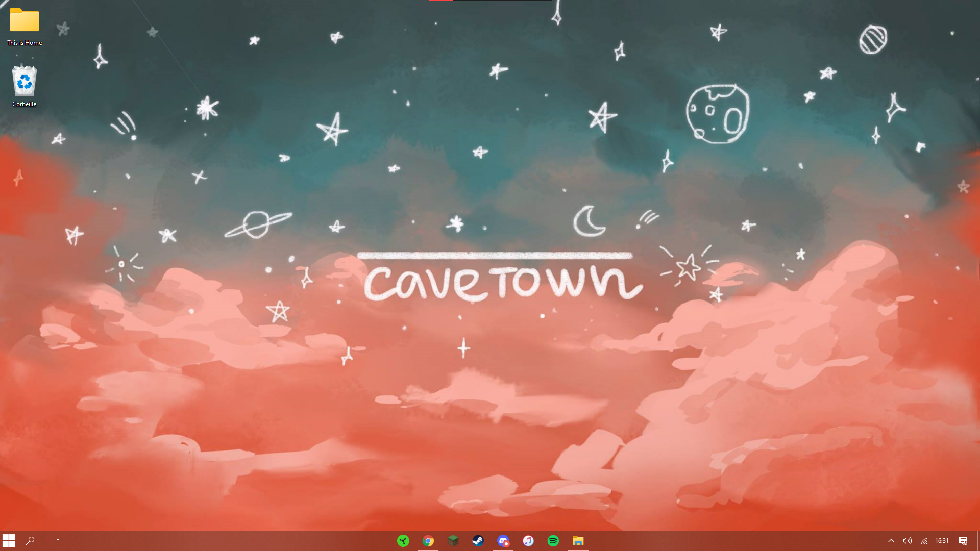Open taskbar search magnifier
This screenshot has width=980, height=551.
pyautogui.click(x=30, y=541)
